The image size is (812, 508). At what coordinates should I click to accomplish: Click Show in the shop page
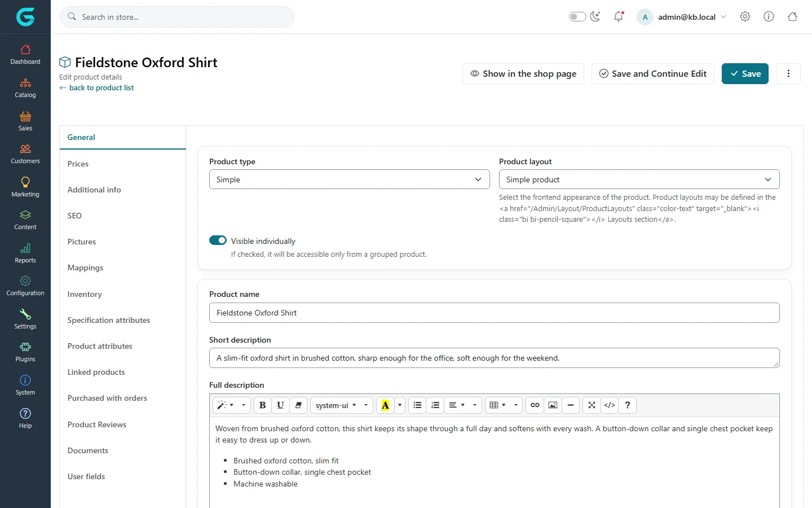click(523, 73)
